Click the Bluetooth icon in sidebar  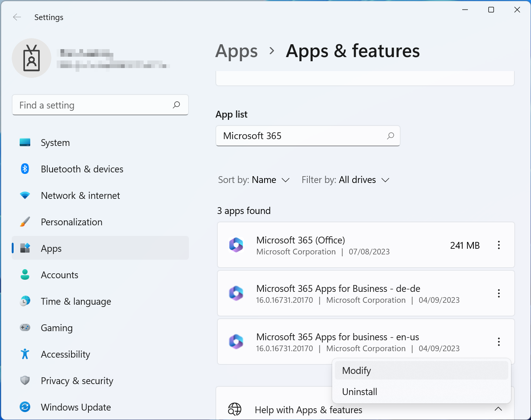click(x=25, y=169)
